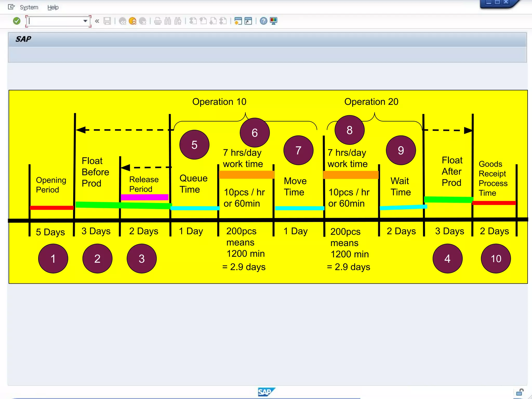
Task: Click the green Enter checkmark icon
Action: [x=17, y=21]
